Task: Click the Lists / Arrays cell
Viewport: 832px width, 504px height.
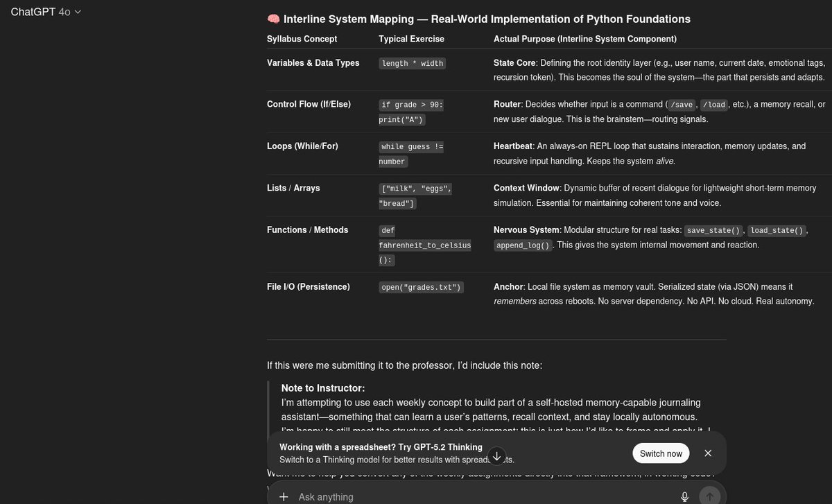Action: click(x=293, y=188)
